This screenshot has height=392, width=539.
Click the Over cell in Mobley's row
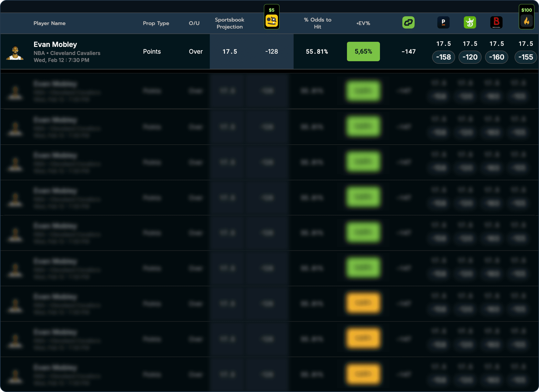click(x=196, y=52)
